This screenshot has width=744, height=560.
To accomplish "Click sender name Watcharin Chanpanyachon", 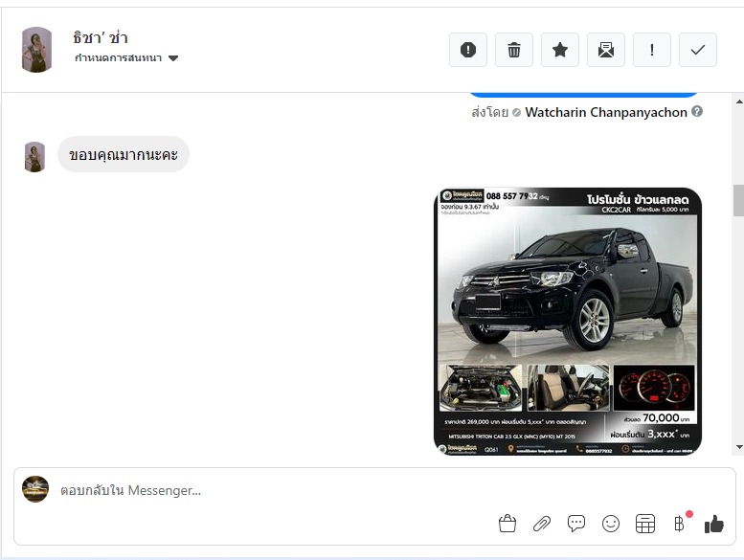I will click(x=606, y=112).
